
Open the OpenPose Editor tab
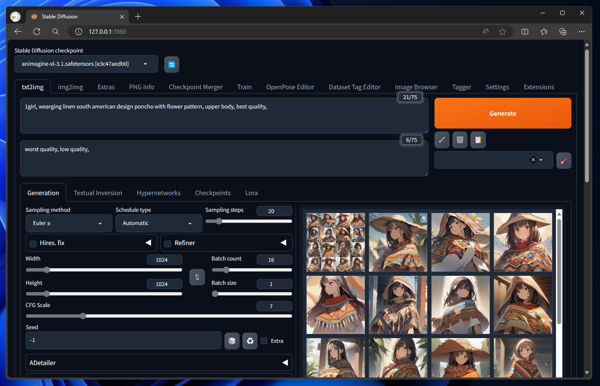click(290, 87)
